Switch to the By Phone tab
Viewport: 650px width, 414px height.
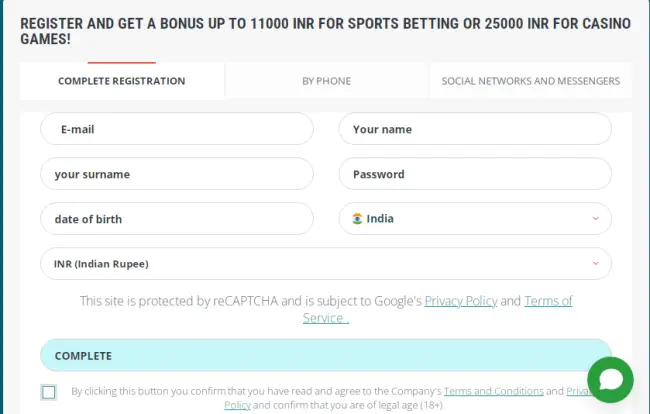pyautogui.click(x=326, y=81)
